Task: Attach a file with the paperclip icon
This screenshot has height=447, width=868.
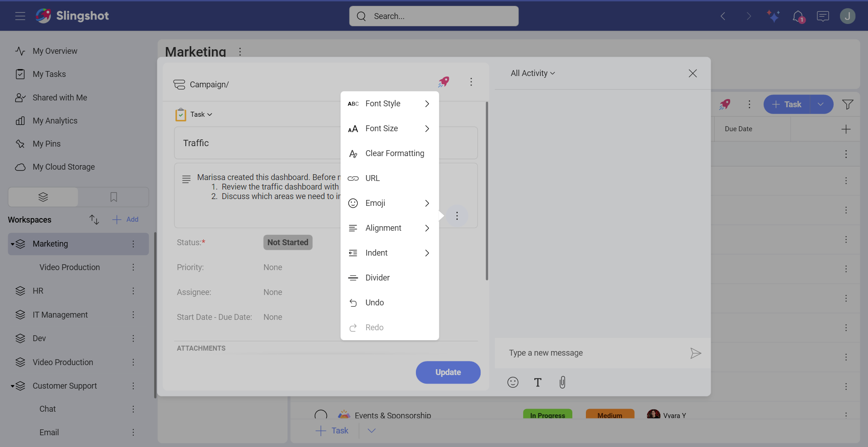Action: click(562, 382)
